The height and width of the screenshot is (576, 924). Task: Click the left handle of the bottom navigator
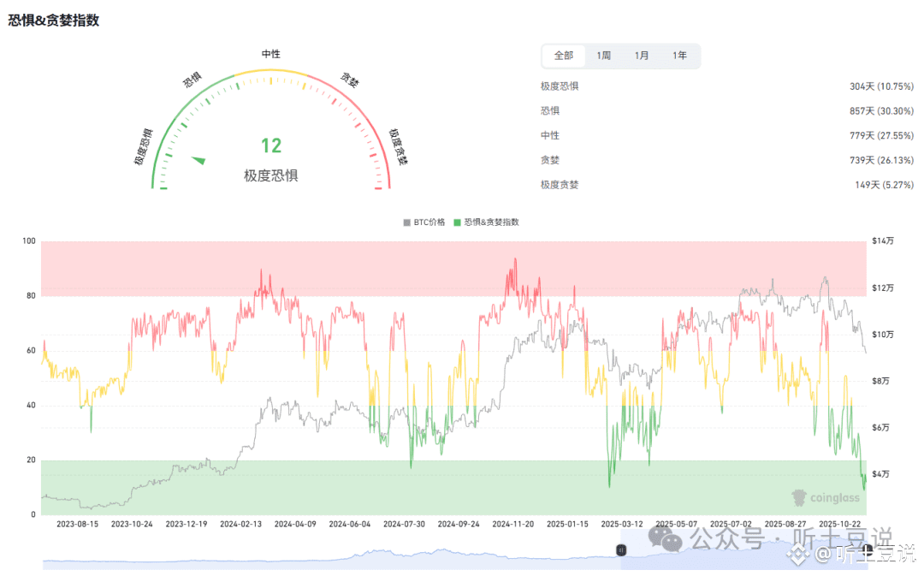coord(620,550)
